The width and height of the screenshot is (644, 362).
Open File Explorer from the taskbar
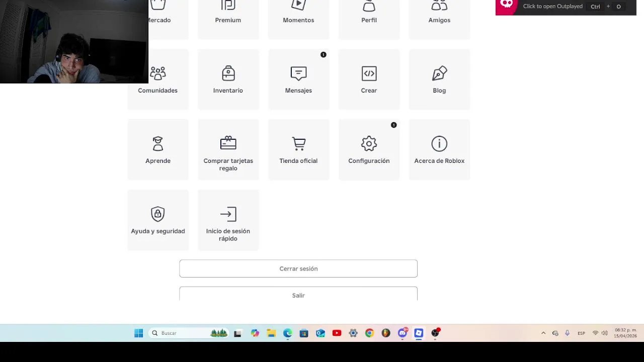pos(271,333)
